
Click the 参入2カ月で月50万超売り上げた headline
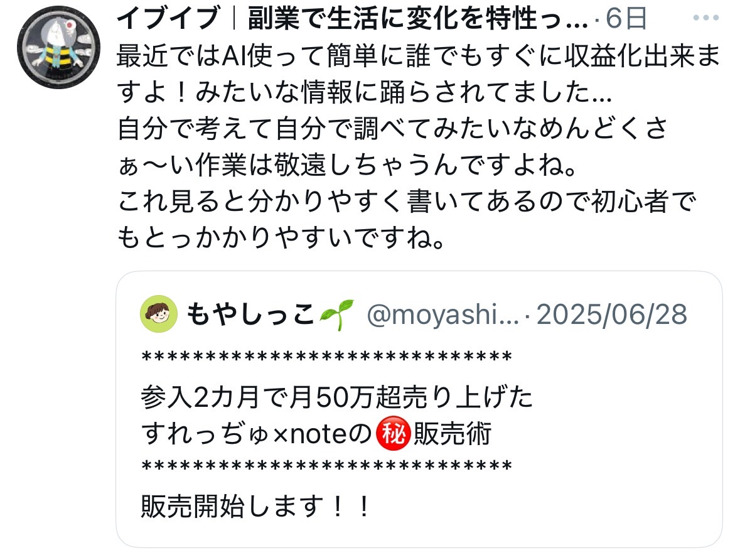(337, 397)
